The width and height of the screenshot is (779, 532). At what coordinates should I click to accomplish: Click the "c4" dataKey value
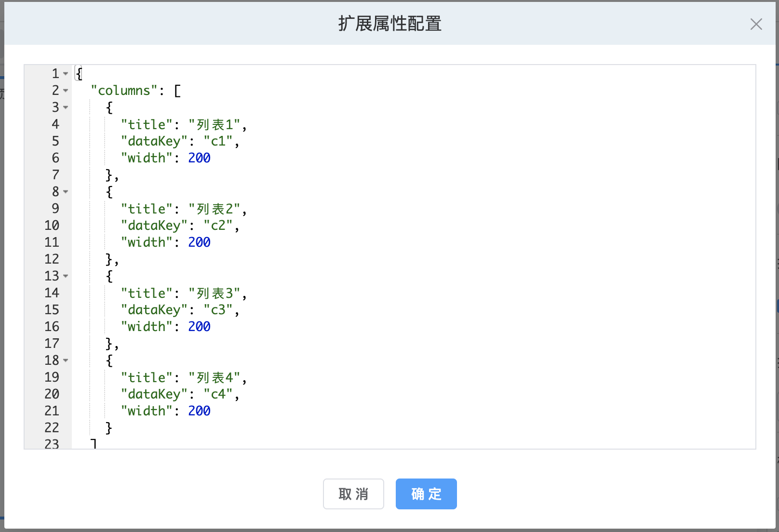point(218,394)
